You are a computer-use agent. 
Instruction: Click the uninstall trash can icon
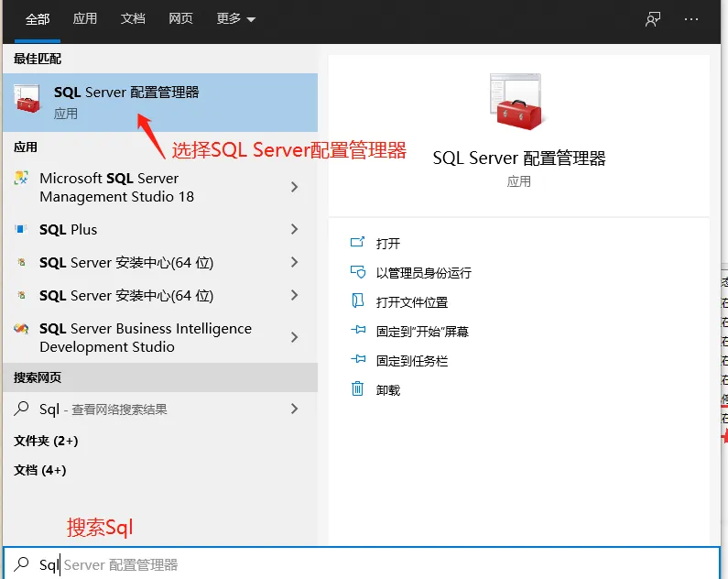357,389
